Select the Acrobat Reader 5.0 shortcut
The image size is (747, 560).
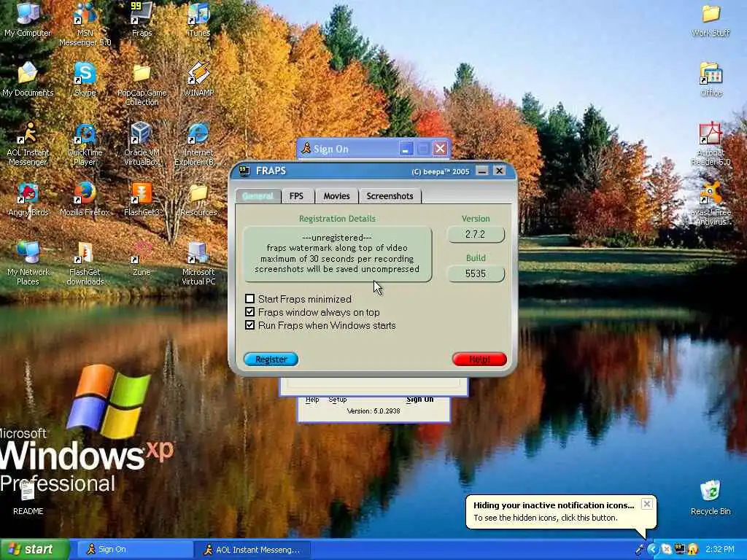pos(711,144)
